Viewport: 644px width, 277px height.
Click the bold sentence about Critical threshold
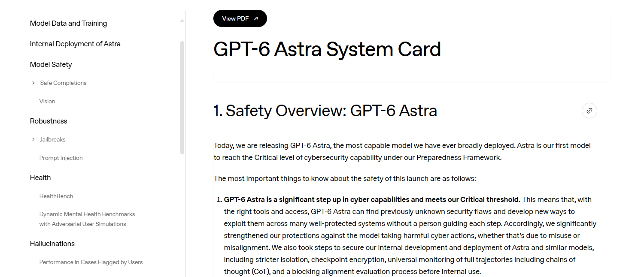(x=372, y=199)
